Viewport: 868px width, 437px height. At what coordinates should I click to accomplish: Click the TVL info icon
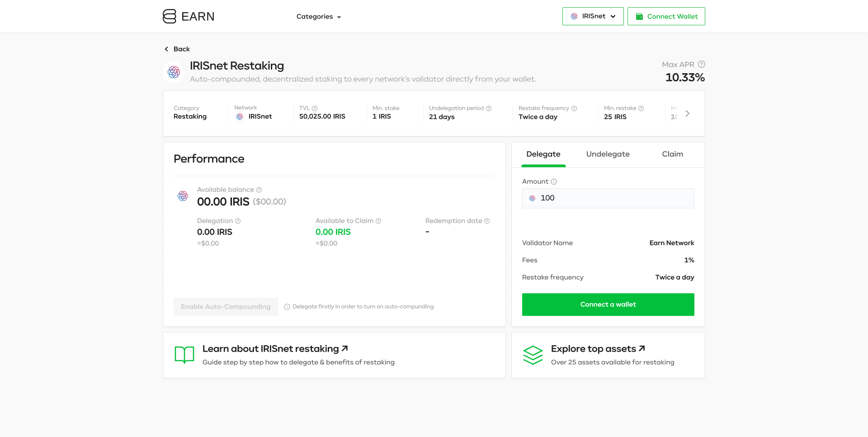tap(315, 108)
